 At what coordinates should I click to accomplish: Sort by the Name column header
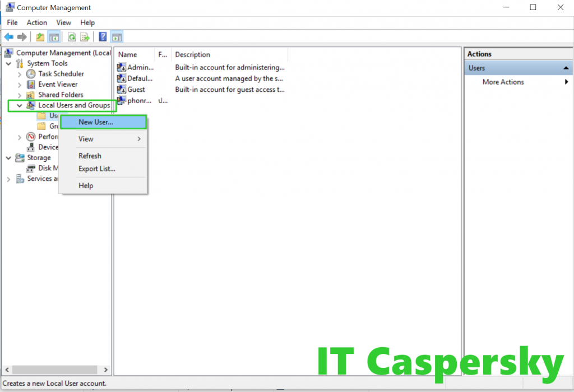135,54
